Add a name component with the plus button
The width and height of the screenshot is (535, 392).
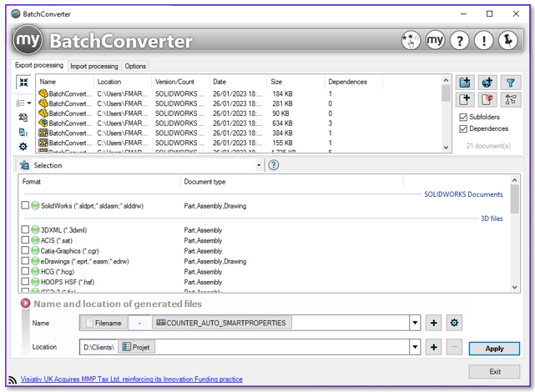coord(434,323)
